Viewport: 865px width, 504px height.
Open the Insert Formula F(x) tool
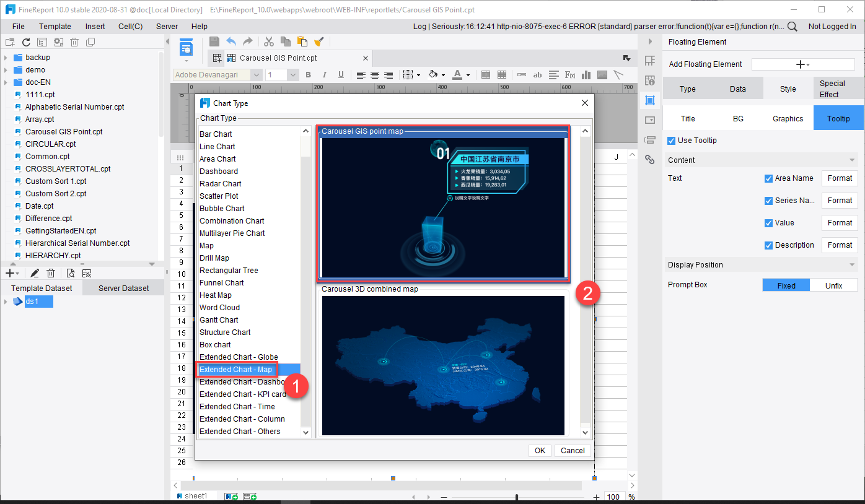pyautogui.click(x=569, y=75)
